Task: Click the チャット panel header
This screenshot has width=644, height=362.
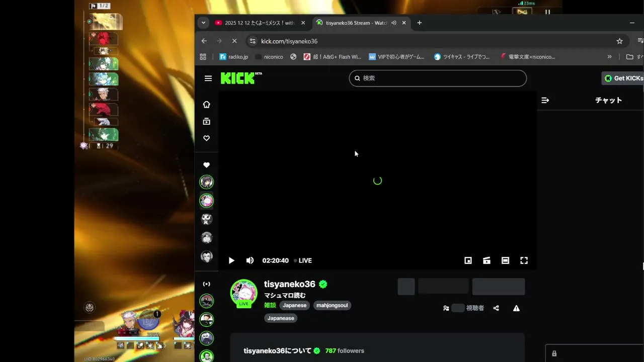Action: point(608,100)
